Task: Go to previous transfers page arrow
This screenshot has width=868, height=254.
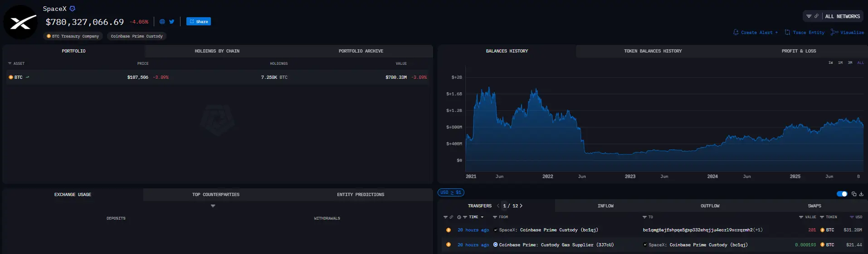Action: pos(498,206)
